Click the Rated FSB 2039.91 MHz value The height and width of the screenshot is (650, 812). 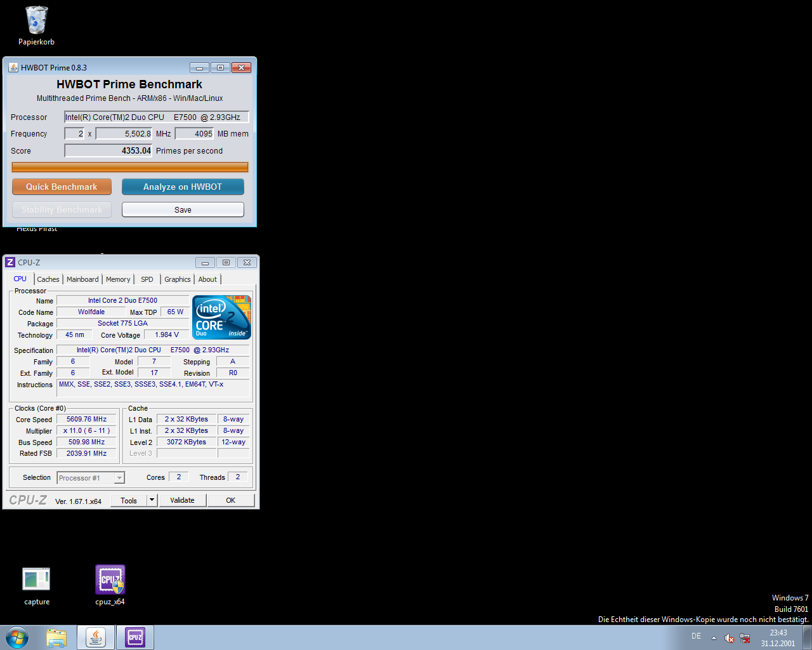[87, 453]
